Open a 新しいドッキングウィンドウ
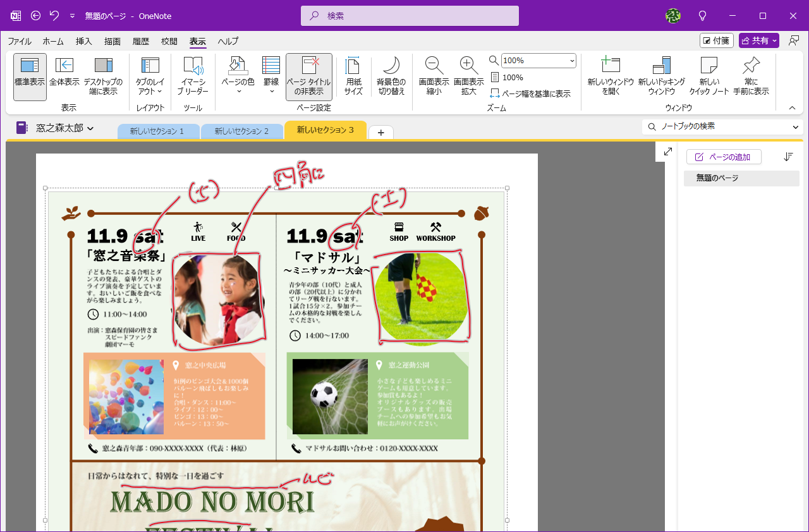Screen dimensions: 809x532 [661, 75]
